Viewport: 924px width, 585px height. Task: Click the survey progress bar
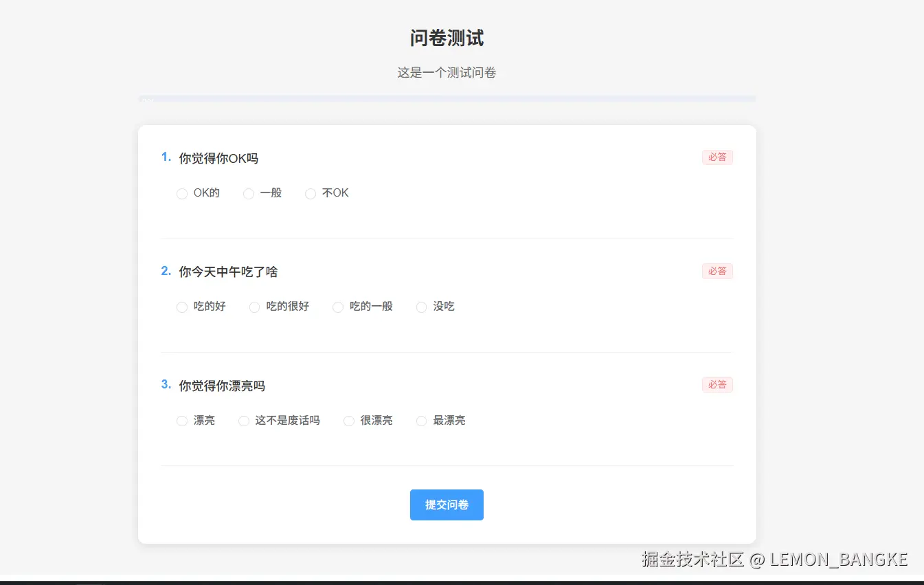(x=447, y=99)
